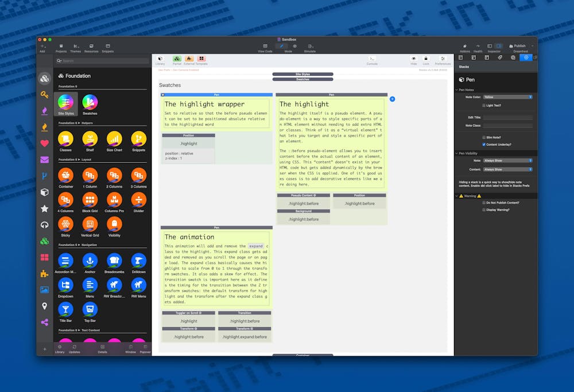Viewport: 574px width, 392px height.
Task: Open the star library in sidebar
Action: tap(44, 208)
